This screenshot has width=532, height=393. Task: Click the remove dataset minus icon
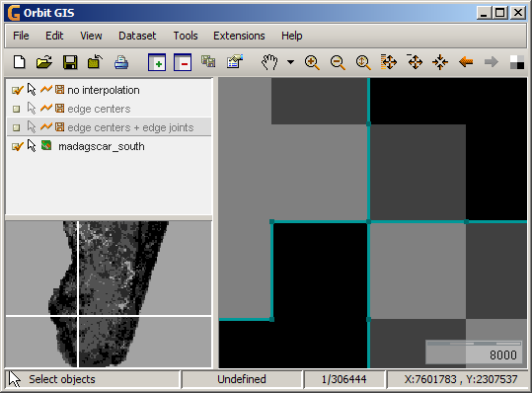183,62
